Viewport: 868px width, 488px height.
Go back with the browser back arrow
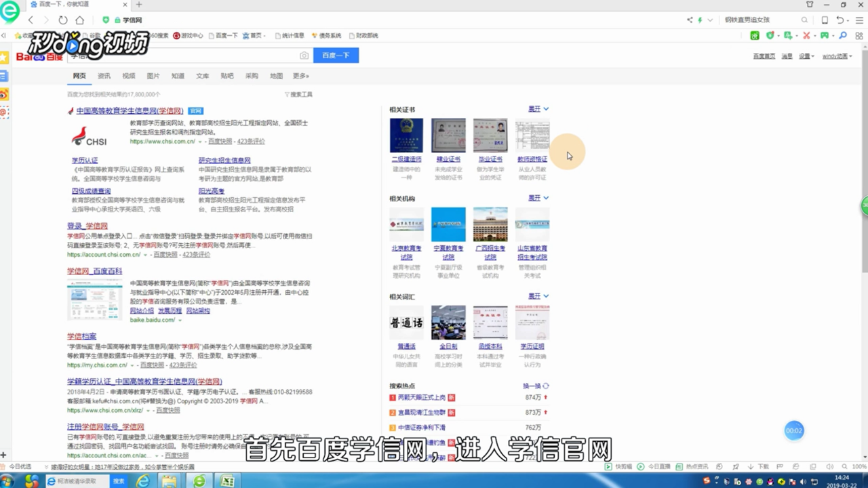[31, 20]
